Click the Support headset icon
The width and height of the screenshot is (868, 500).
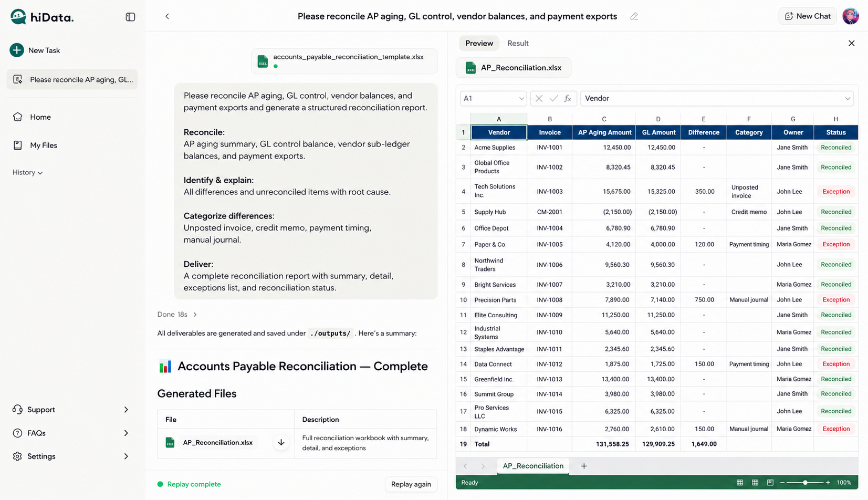17,410
